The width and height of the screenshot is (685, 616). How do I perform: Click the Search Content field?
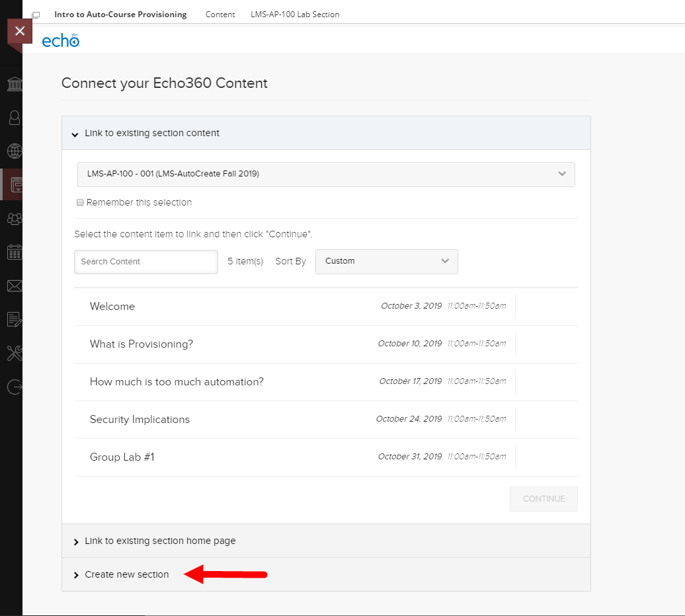(146, 262)
